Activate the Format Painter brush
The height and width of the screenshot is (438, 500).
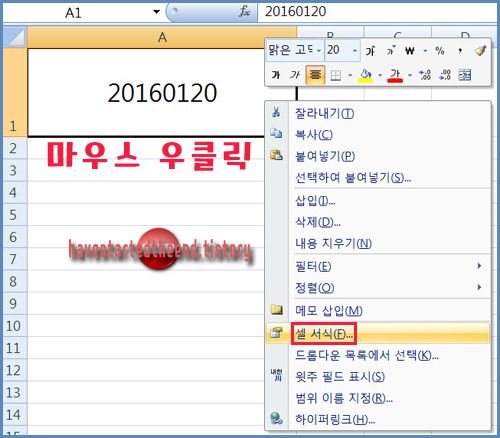pyautogui.click(x=480, y=51)
